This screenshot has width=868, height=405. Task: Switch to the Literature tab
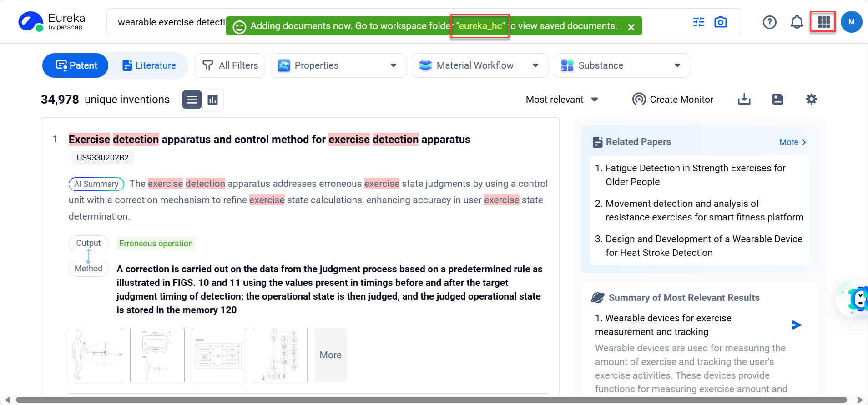149,65
